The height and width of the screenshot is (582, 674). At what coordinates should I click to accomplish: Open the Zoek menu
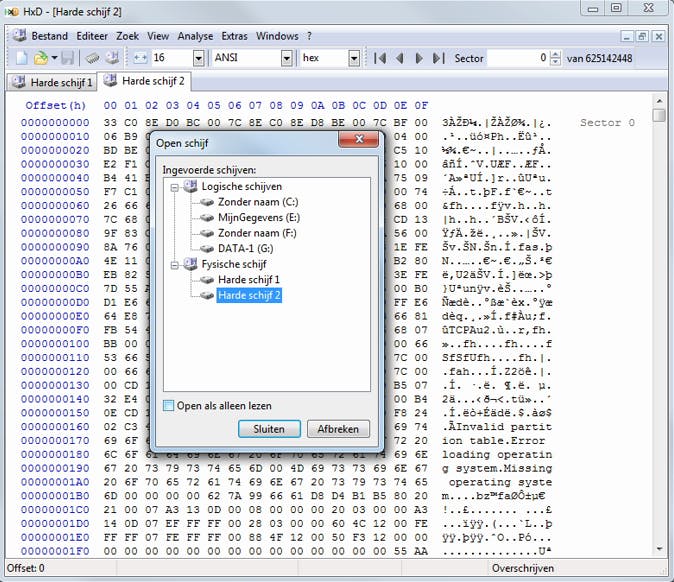(127, 36)
